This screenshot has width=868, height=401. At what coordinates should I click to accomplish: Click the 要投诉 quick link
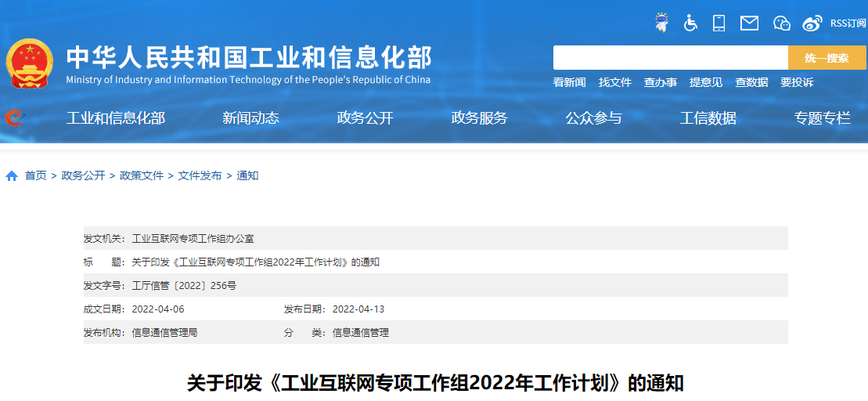797,82
